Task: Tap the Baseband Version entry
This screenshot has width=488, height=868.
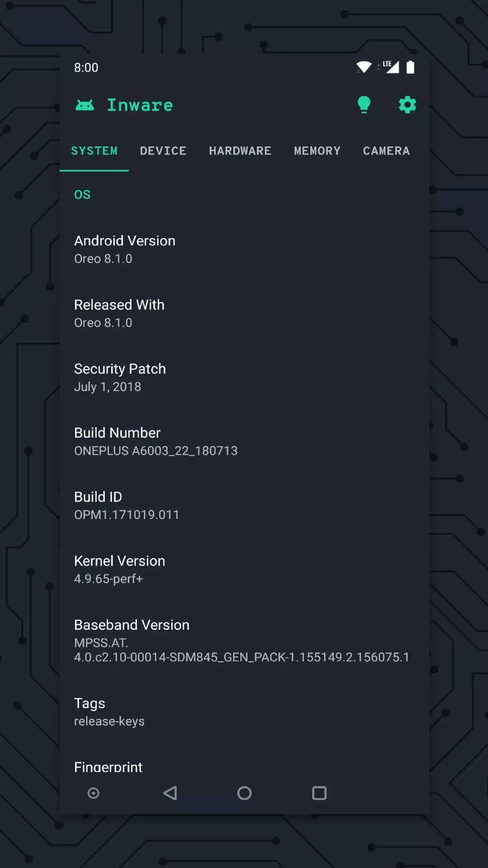Action: click(x=244, y=641)
